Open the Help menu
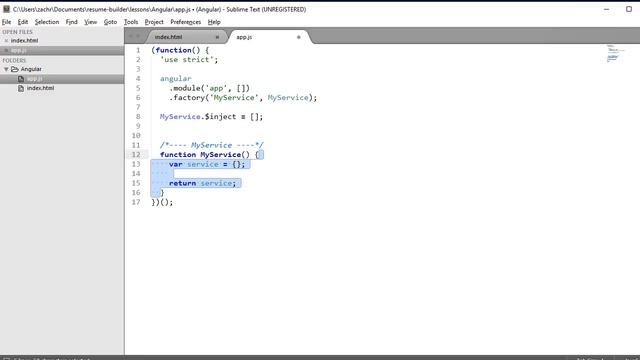The height and width of the screenshot is (360, 640). pyautogui.click(x=214, y=22)
